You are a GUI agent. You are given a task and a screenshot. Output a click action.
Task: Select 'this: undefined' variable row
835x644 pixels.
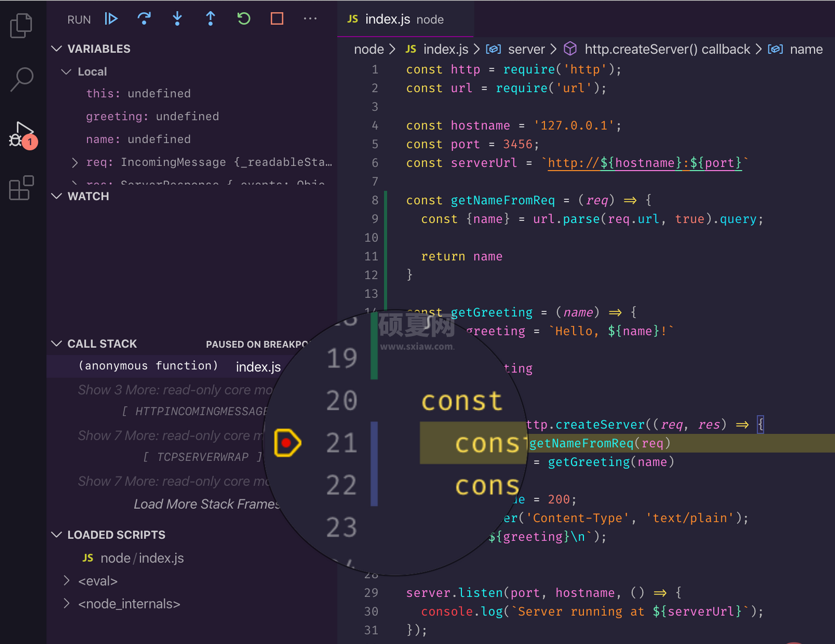pos(138,93)
